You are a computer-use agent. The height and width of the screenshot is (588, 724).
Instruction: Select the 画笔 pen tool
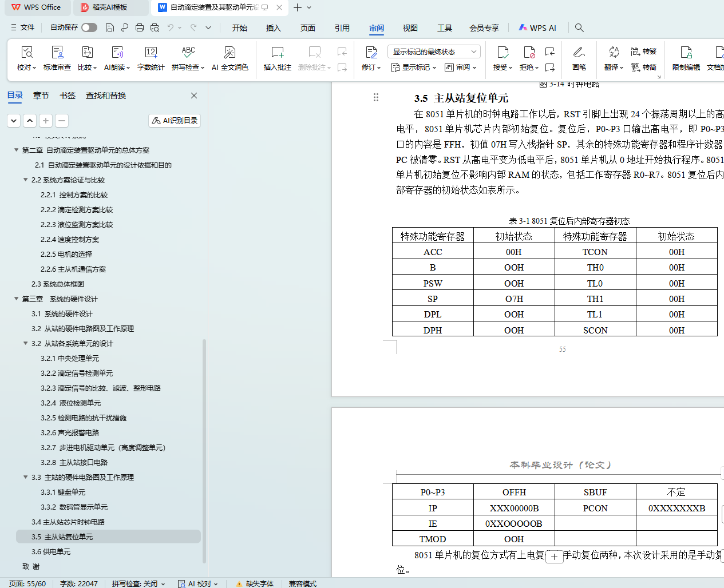(x=579, y=53)
